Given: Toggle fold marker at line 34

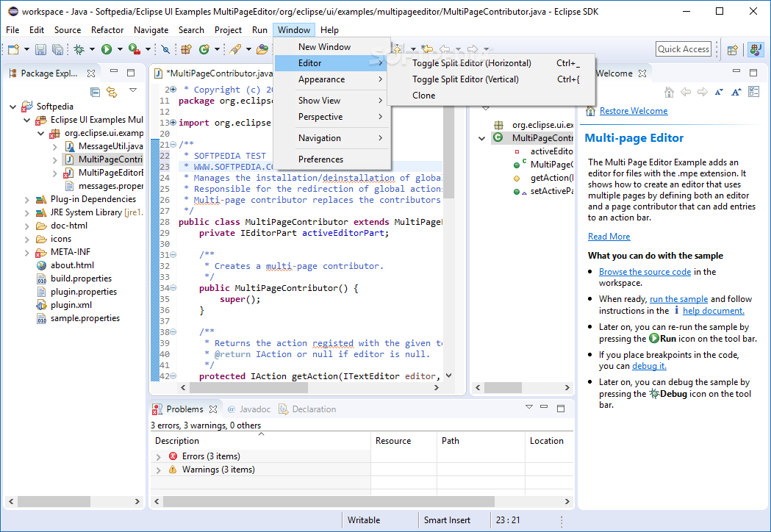Looking at the screenshot, I should (x=173, y=288).
